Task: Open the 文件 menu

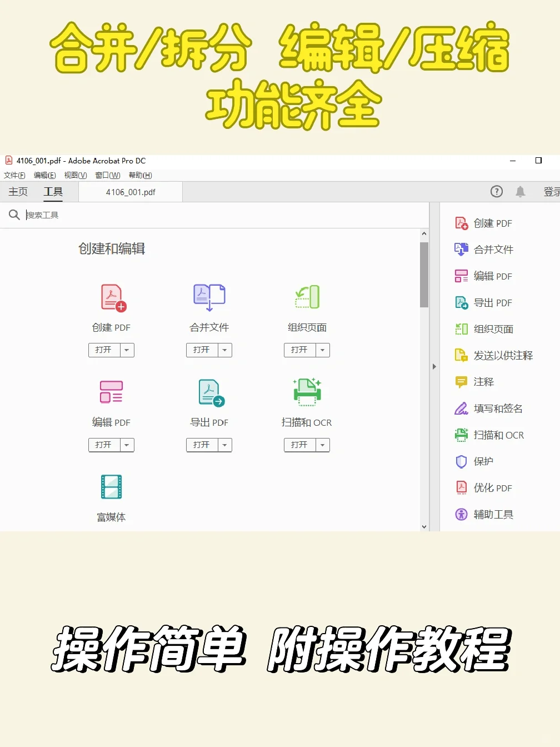Action: point(14,175)
